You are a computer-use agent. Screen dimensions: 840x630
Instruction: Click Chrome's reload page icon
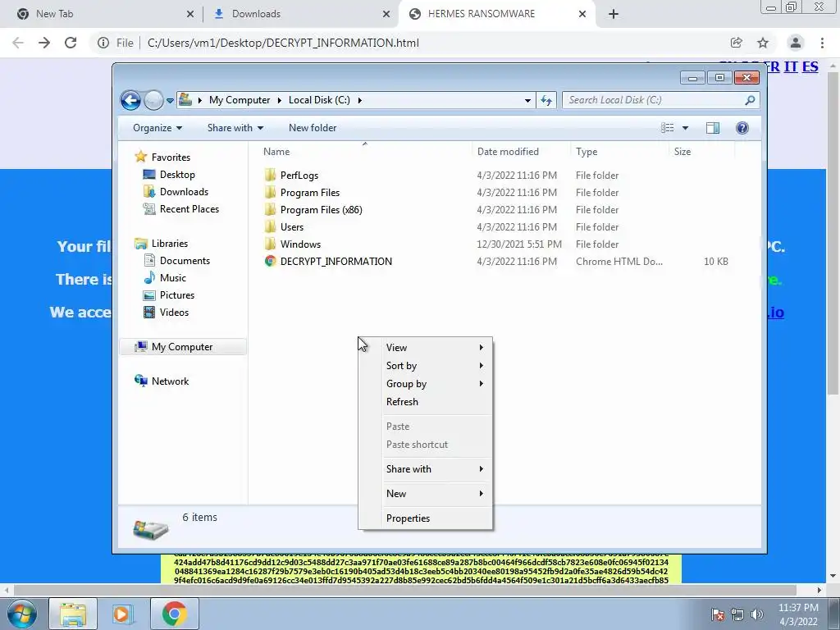coord(71,43)
